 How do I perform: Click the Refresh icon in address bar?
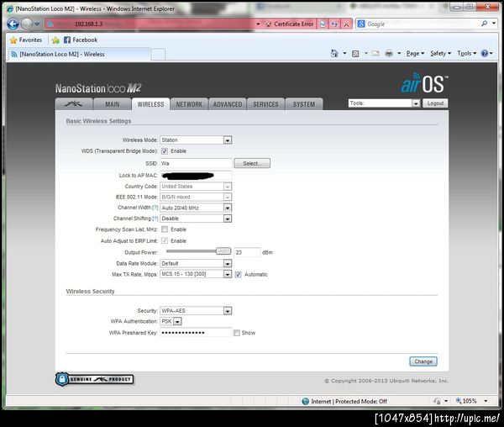(334, 24)
